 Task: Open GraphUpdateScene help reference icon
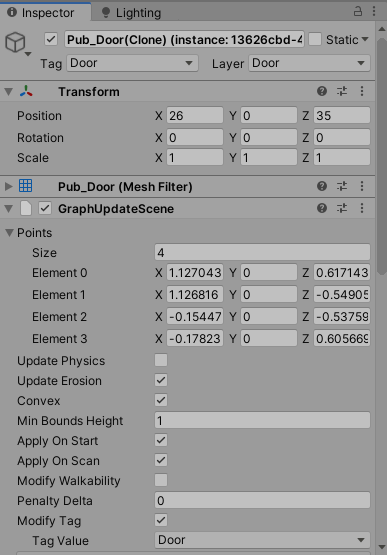coord(322,208)
